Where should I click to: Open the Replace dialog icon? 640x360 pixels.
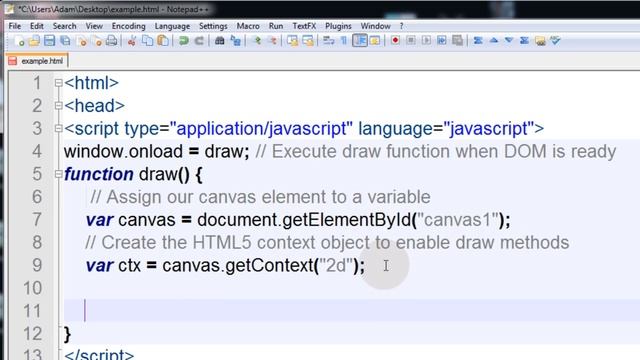click(x=236, y=41)
